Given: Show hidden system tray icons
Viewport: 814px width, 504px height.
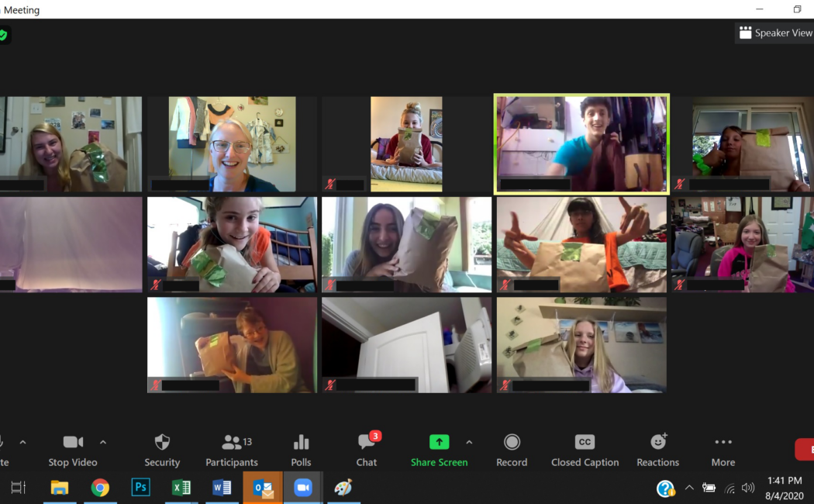Looking at the screenshot, I should click(689, 488).
